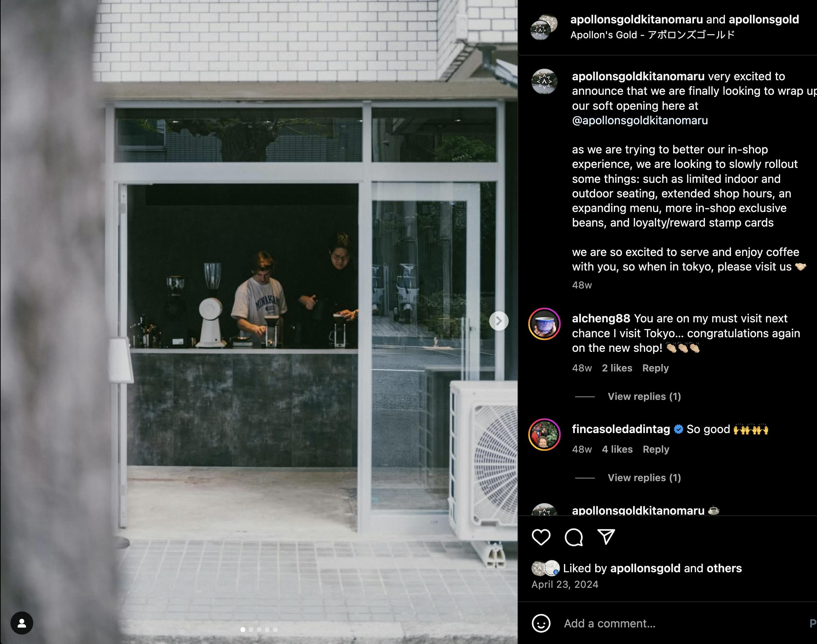Like the post with heart icon
This screenshot has height=644, width=817.
click(x=541, y=537)
